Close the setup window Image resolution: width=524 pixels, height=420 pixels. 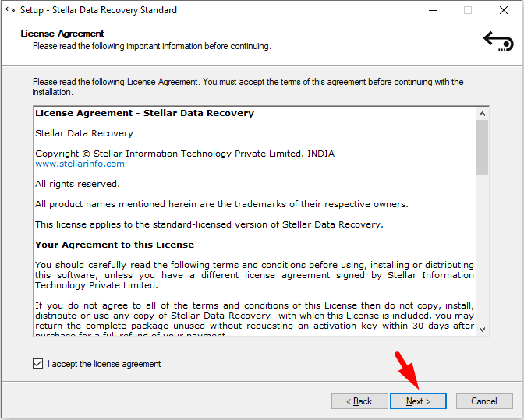click(x=504, y=10)
